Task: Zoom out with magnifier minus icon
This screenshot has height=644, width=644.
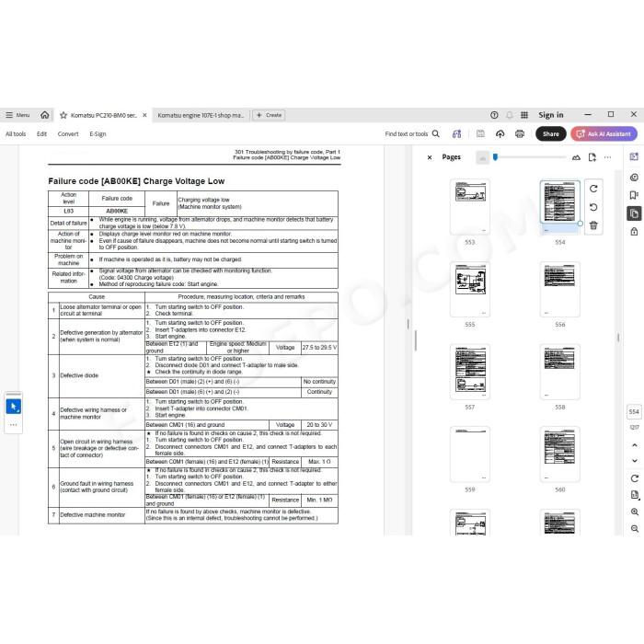Action: pyautogui.click(x=634, y=529)
